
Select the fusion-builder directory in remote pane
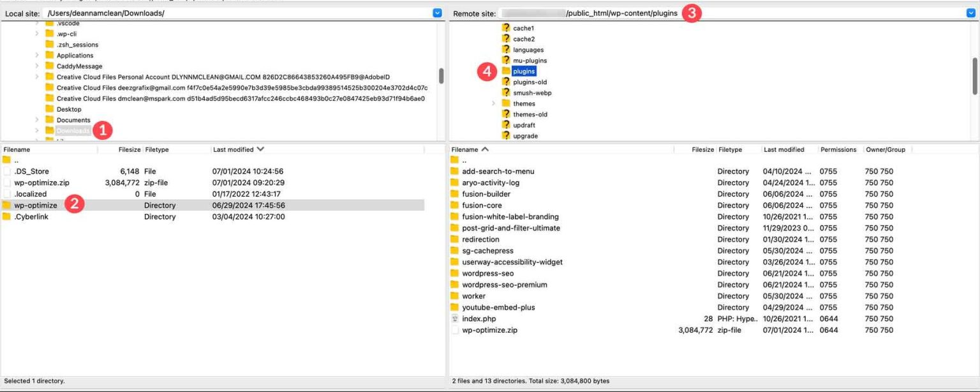click(x=486, y=193)
